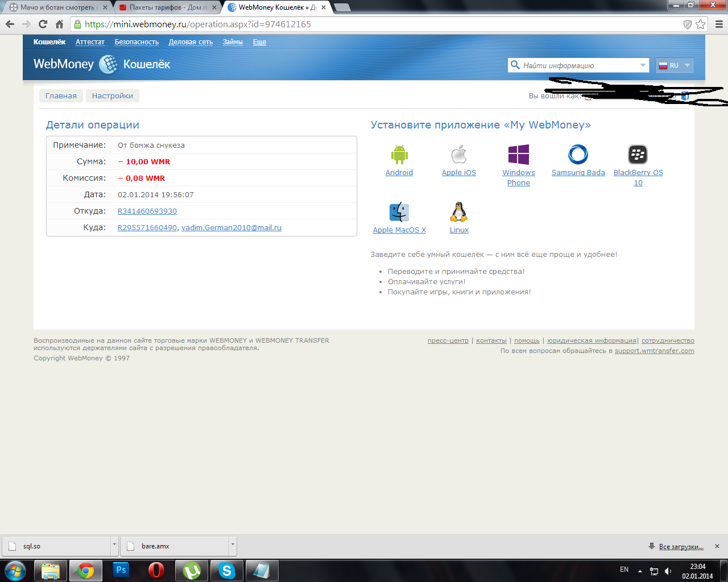Viewport: 728px width, 582px height.
Task: Open the Деловая сеть menu item
Action: point(191,42)
